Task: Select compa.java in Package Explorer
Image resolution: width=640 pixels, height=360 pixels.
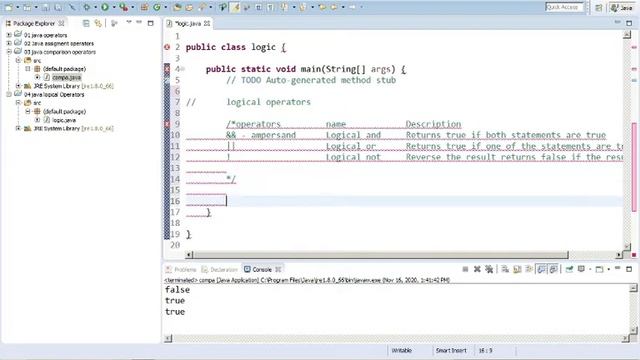Action: [x=67, y=77]
